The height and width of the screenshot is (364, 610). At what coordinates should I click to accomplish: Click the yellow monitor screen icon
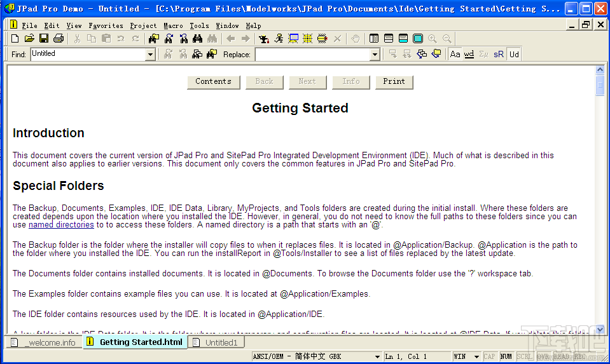pyautogui.click(x=293, y=39)
